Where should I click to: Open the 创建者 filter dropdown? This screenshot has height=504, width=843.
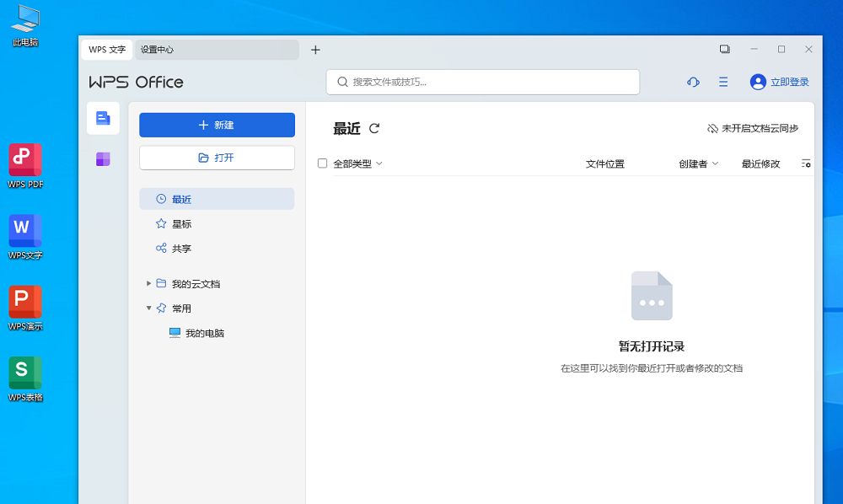click(x=698, y=164)
